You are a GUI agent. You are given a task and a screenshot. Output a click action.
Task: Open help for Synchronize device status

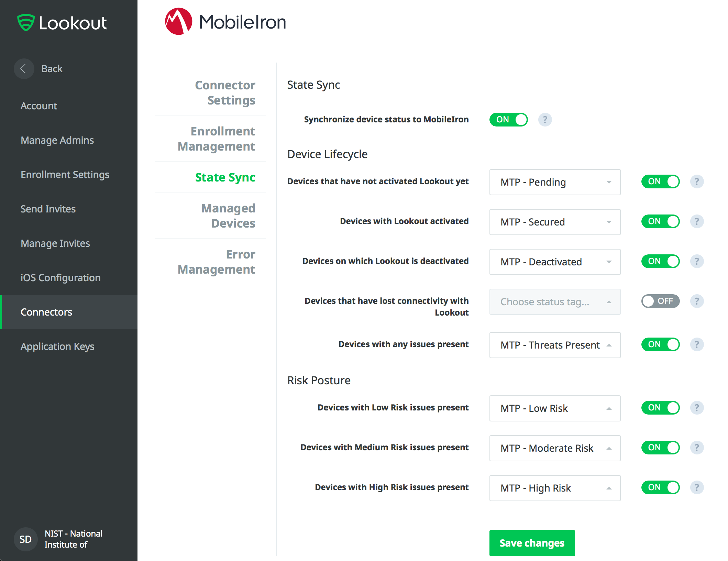coord(545,120)
